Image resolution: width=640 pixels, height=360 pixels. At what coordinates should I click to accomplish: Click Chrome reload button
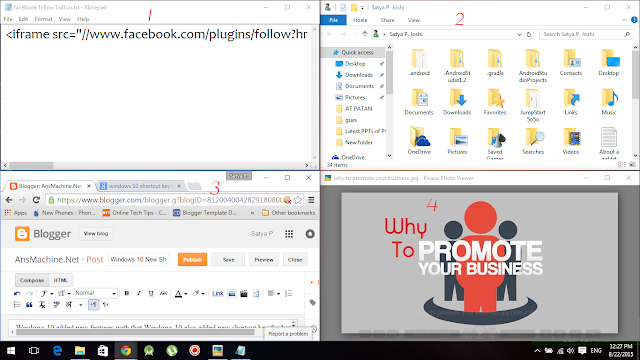click(x=36, y=200)
